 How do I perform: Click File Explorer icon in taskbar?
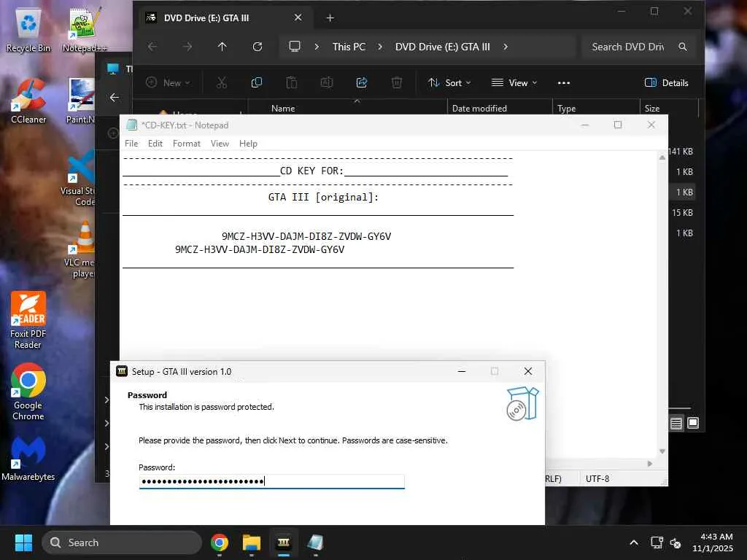[x=252, y=542]
